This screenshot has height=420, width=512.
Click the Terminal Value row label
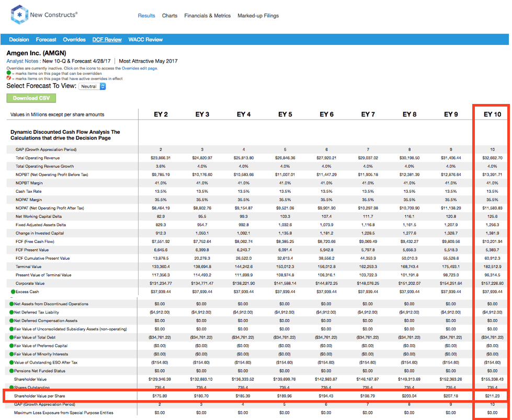tap(28, 267)
